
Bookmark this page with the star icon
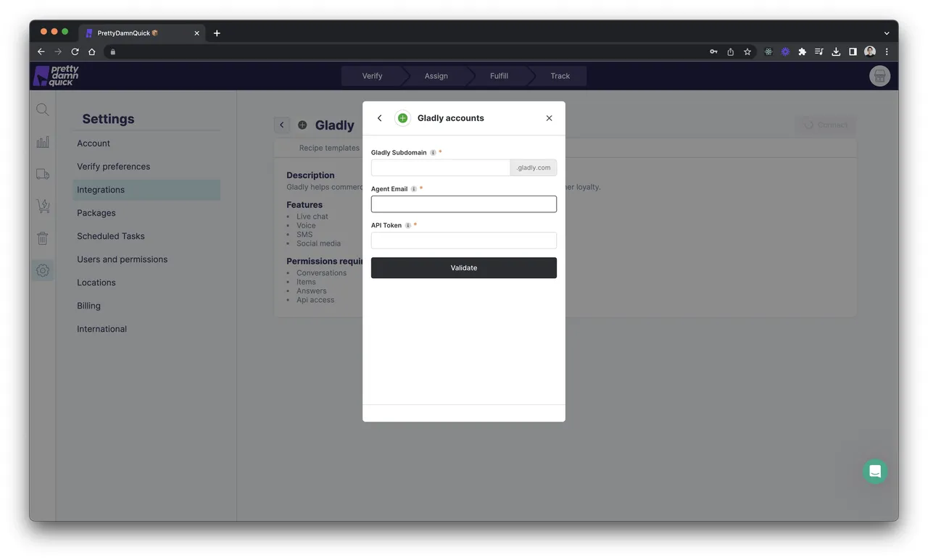(x=747, y=51)
